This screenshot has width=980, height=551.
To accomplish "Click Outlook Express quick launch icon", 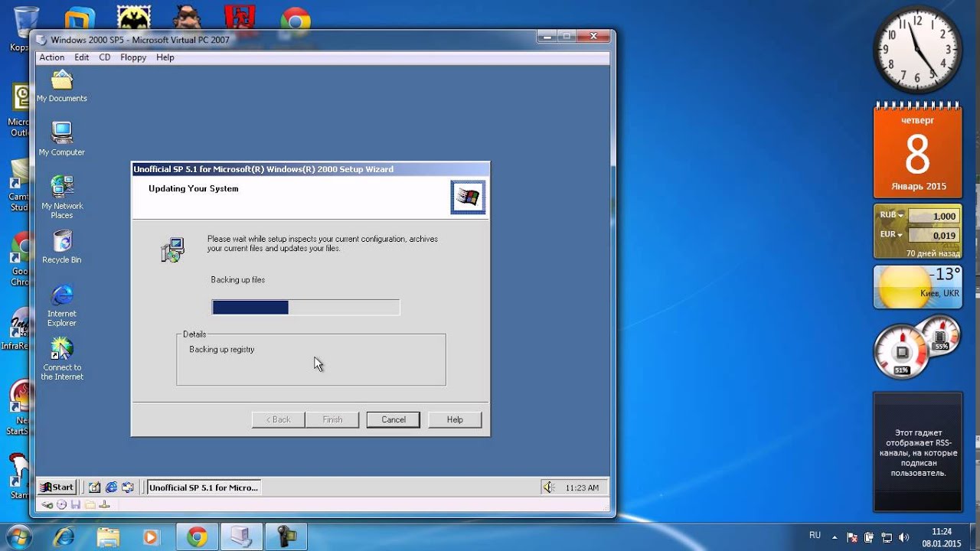I will click(128, 487).
